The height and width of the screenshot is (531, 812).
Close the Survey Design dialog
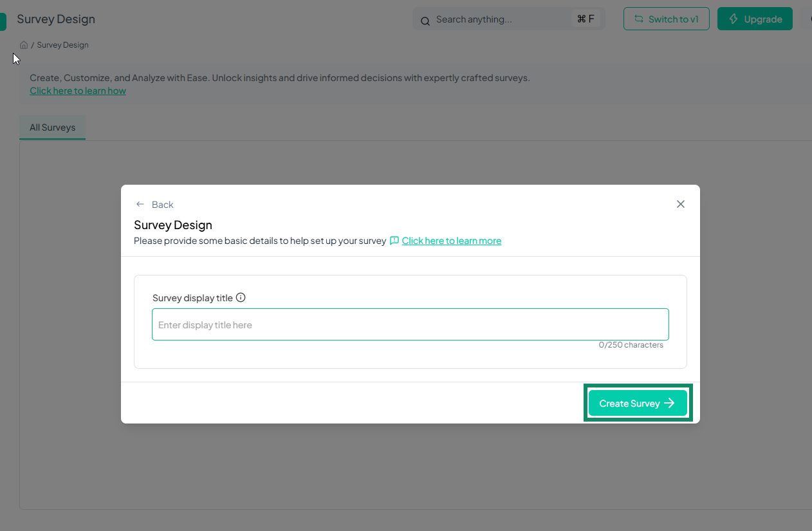point(680,204)
